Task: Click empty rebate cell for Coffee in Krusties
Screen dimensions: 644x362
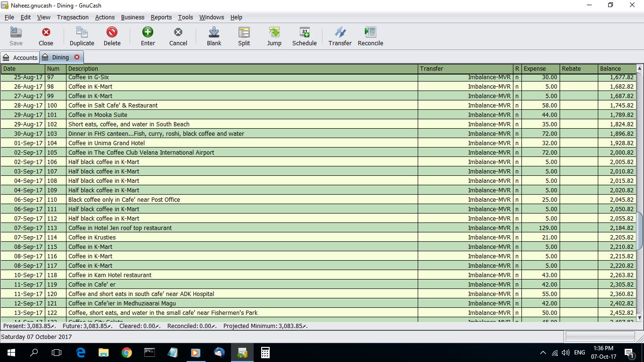Action: 579,237
